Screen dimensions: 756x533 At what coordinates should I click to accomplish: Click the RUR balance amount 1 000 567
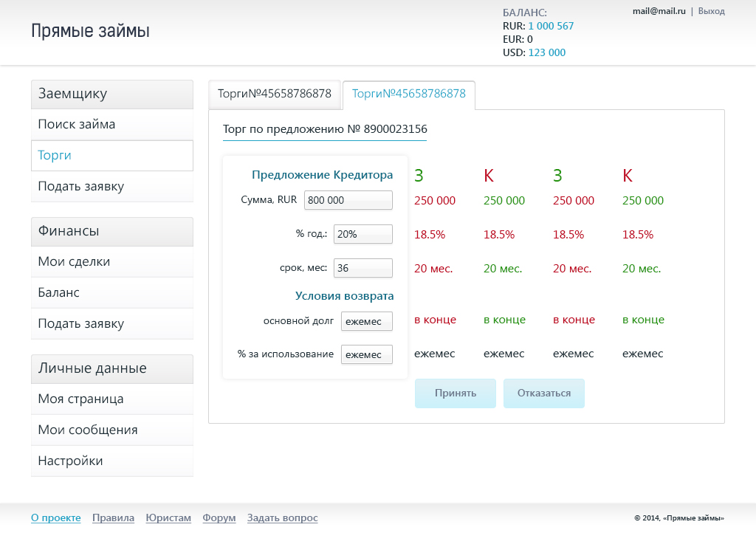coord(551,26)
